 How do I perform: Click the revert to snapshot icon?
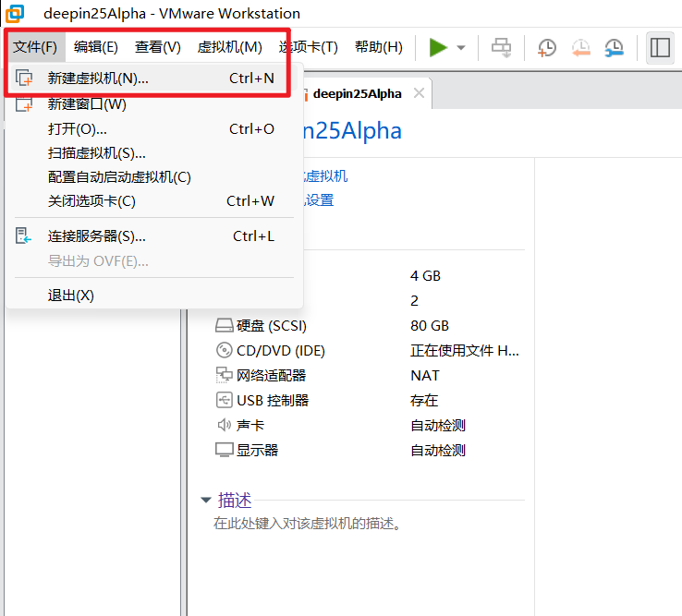click(580, 47)
